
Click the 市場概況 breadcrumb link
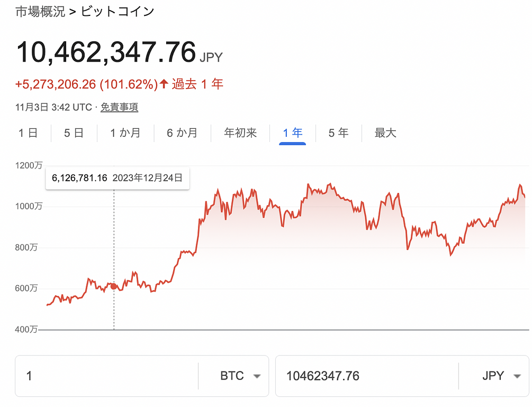click(40, 11)
